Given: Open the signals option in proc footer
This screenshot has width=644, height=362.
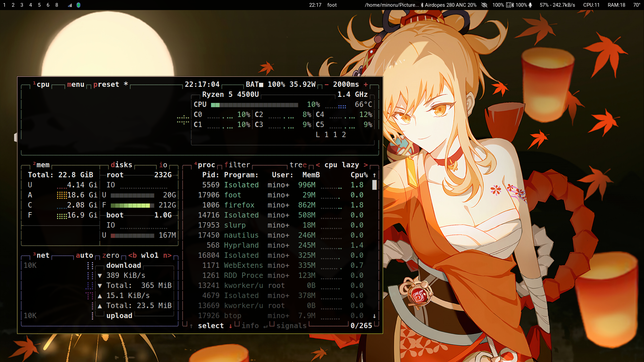Looking at the screenshot, I should [x=291, y=326].
